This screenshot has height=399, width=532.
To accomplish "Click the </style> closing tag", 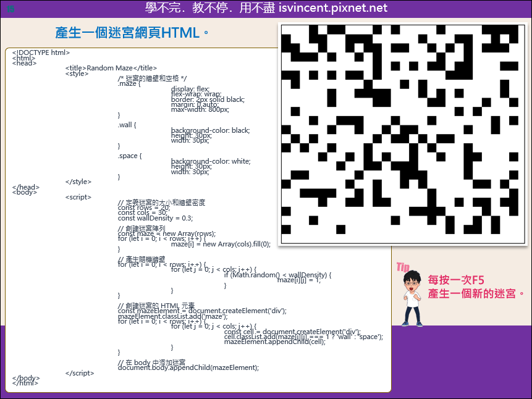I will [78, 182].
